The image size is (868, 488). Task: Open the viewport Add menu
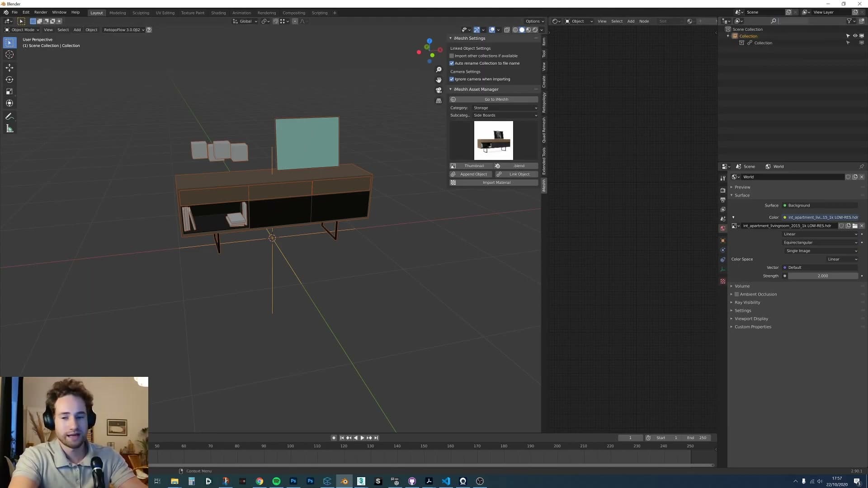(77, 30)
